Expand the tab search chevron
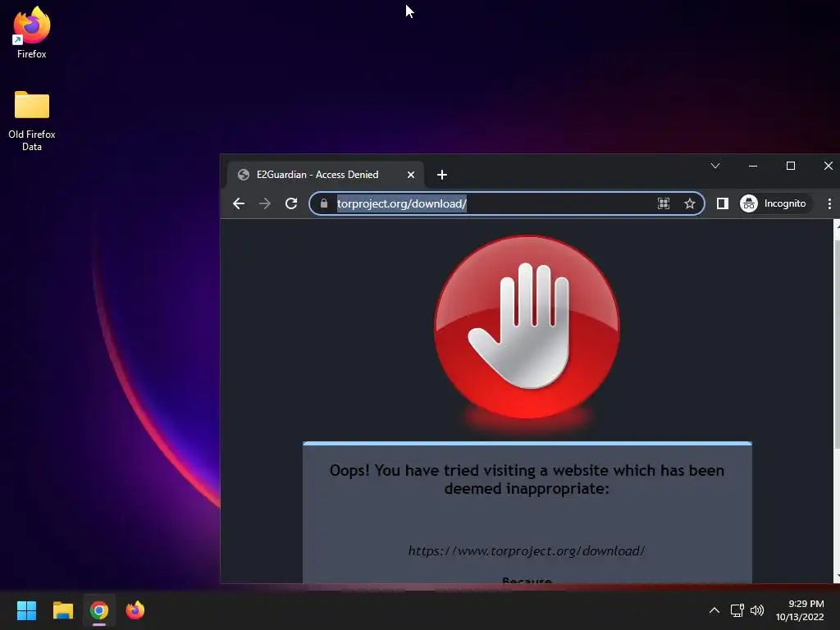 click(715, 166)
